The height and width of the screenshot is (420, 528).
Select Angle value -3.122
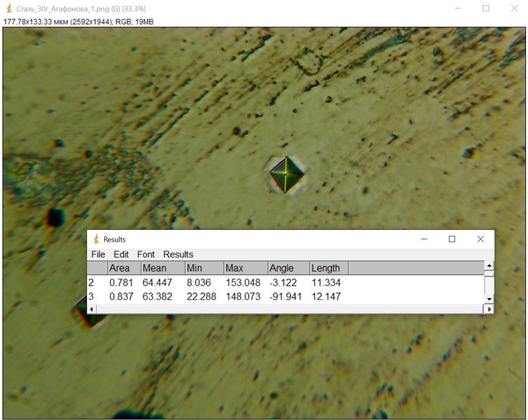(283, 283)
